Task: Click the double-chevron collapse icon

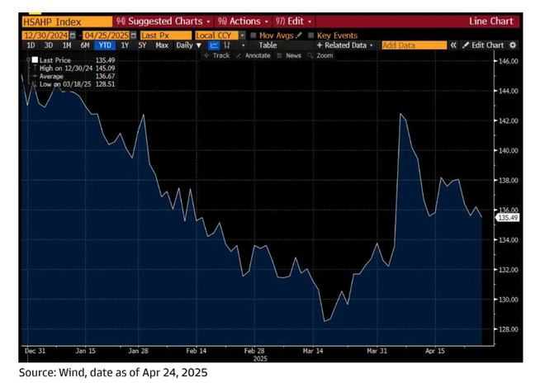Action: (x=453, y=45)
